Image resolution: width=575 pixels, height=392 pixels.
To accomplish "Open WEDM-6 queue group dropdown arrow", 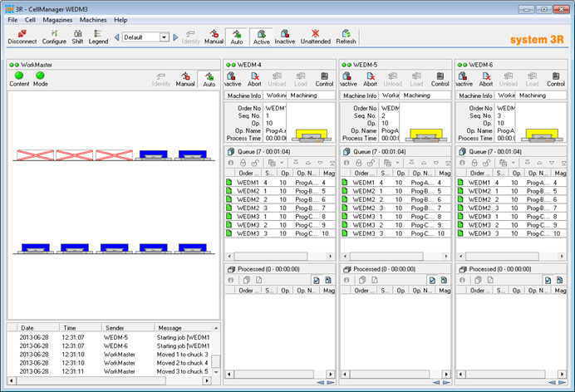I will 514,163.
